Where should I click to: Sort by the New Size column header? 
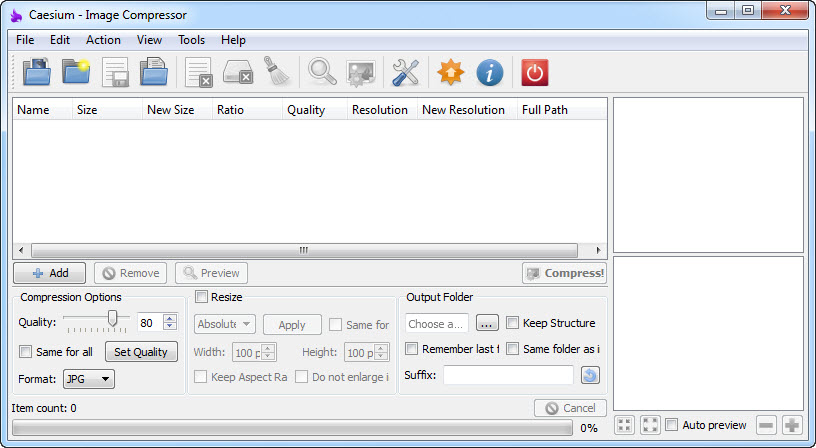tap(177, 110)
